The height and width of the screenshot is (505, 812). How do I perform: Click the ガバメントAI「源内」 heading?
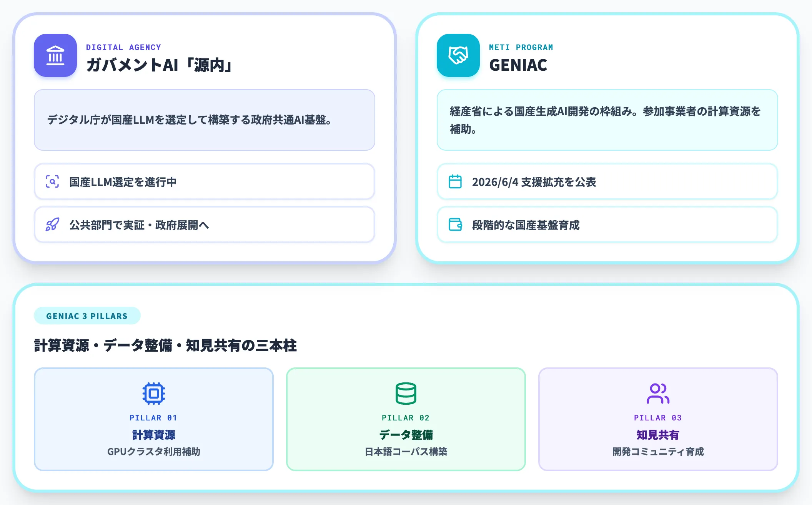[x=160, y=65]
